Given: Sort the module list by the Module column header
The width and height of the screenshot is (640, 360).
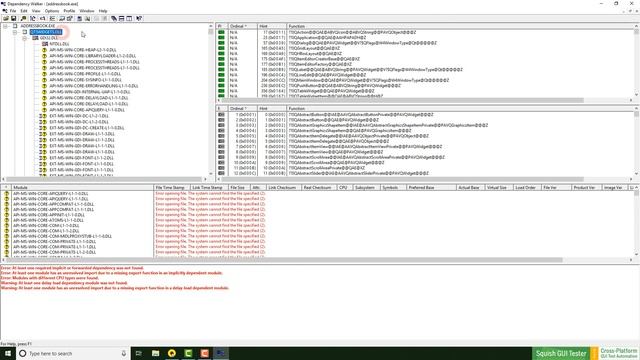Looking at the screenshot, I should click(82, 187).
